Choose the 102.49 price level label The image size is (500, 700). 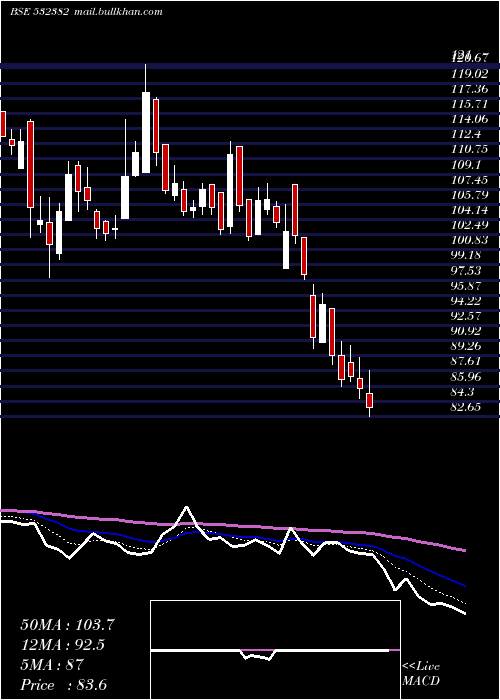tap(469, 225)
